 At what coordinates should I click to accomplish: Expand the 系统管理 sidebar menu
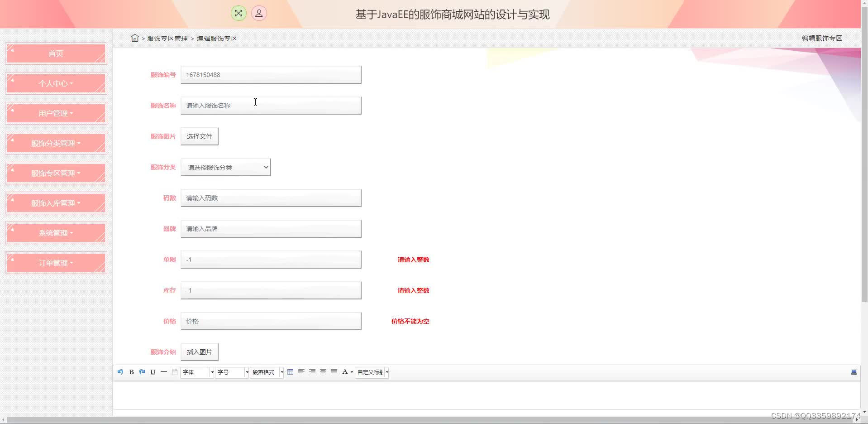click(56, 233)
